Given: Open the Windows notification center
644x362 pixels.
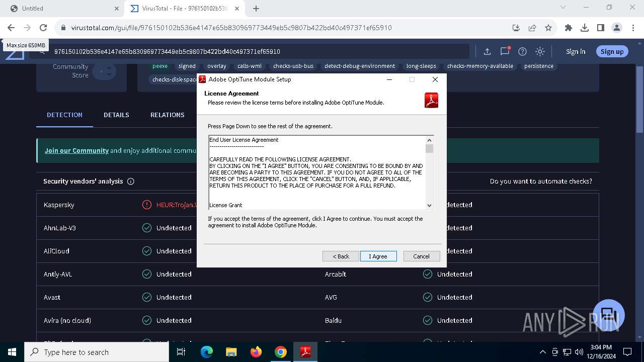Looking at the screenshot, I should click(x=627, y=352).
